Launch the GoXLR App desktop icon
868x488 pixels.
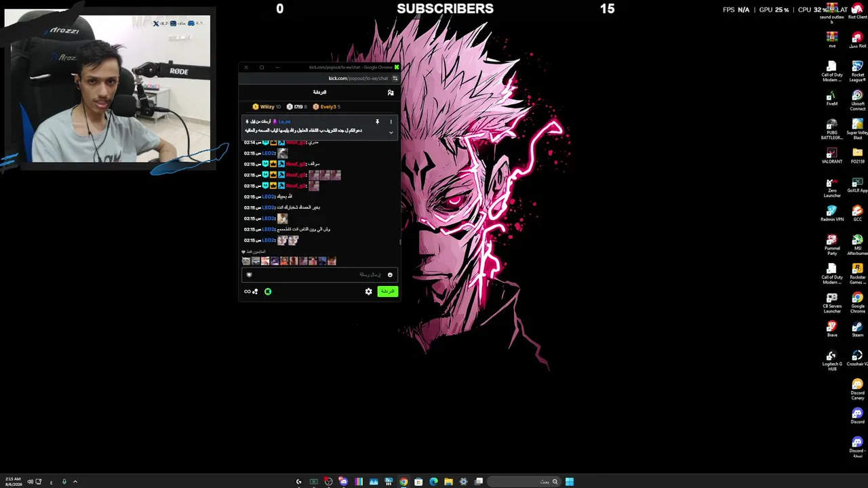pos(857,184)
